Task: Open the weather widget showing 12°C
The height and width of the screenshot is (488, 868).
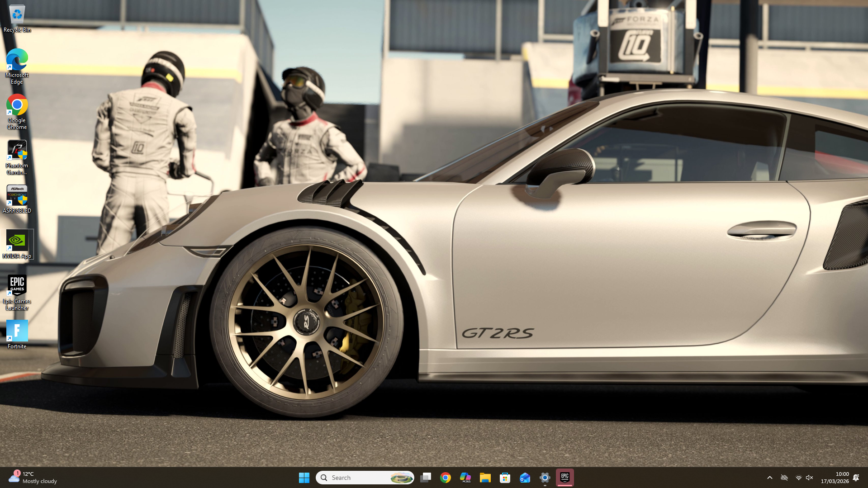Action: coord(33,478)
